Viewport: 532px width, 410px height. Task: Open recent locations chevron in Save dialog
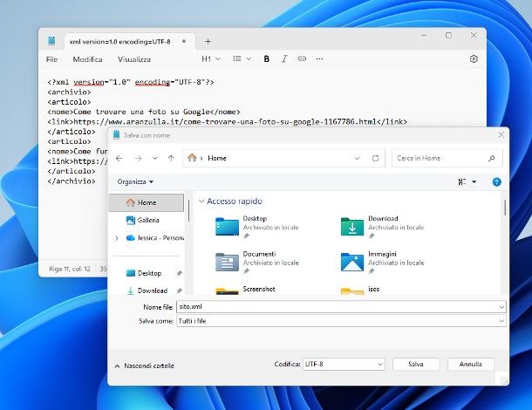click(x=154, y=158)
